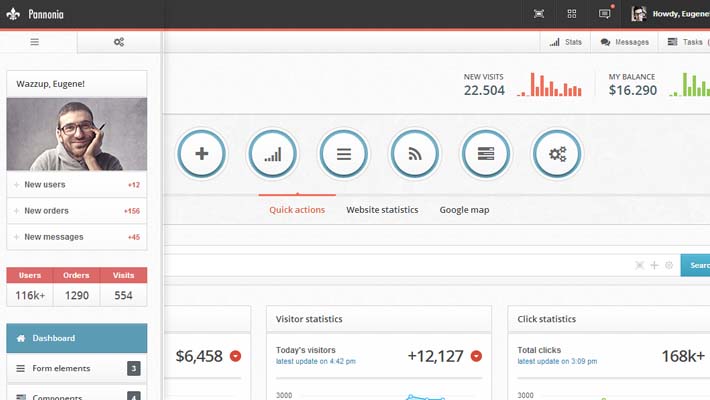This screenshot has height=400, width=710.
Task: Open the New orders row
Action: coord(77,211)
